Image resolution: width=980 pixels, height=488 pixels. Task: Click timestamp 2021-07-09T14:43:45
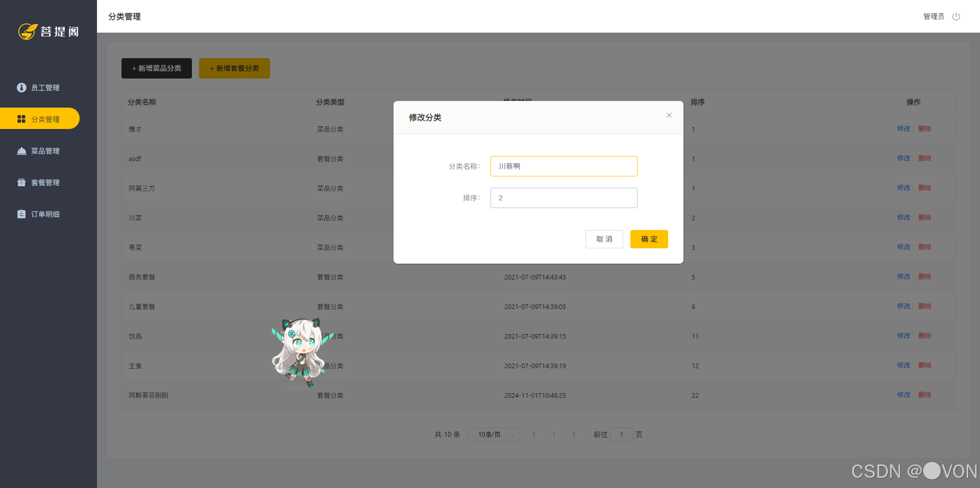tap(535, 277)
